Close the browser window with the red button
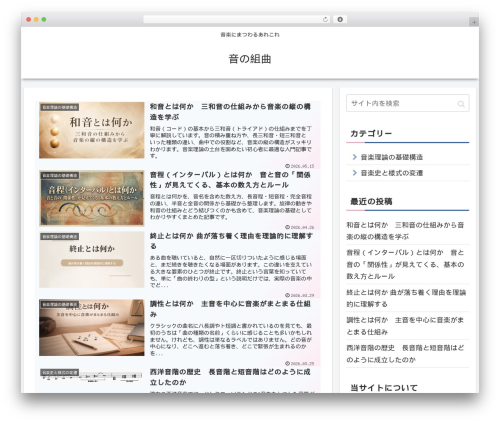The width and height of the screenshot is (500, 423). coord(29,19)
